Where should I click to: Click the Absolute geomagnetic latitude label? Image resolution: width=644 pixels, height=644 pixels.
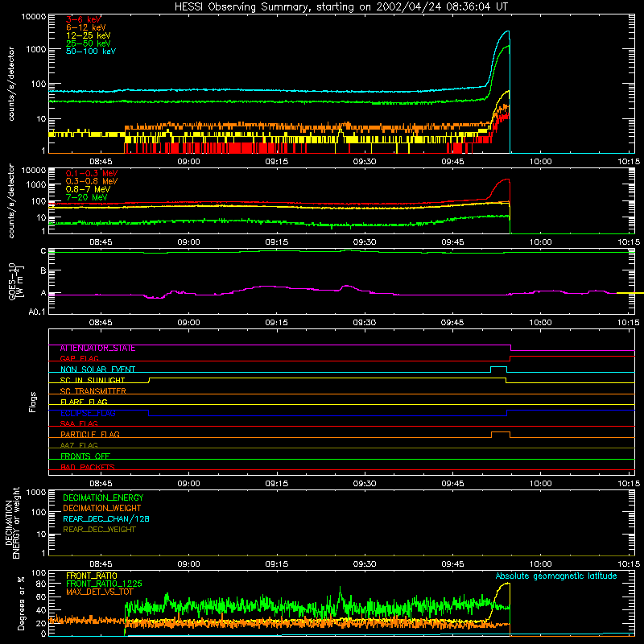coord(556,576)
